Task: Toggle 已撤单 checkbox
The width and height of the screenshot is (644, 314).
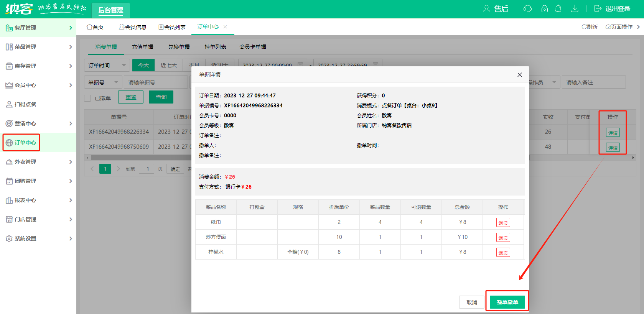Action: pyautogui.click(x=87, y=98)
